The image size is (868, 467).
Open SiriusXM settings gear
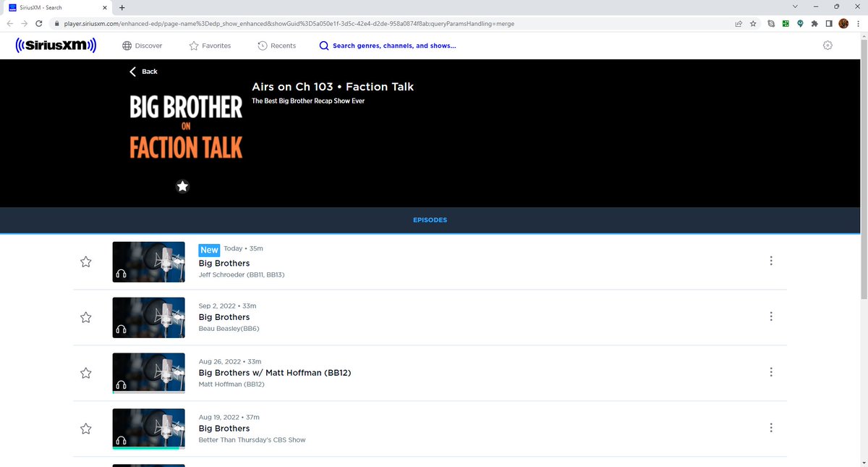(x=828, y=46)
